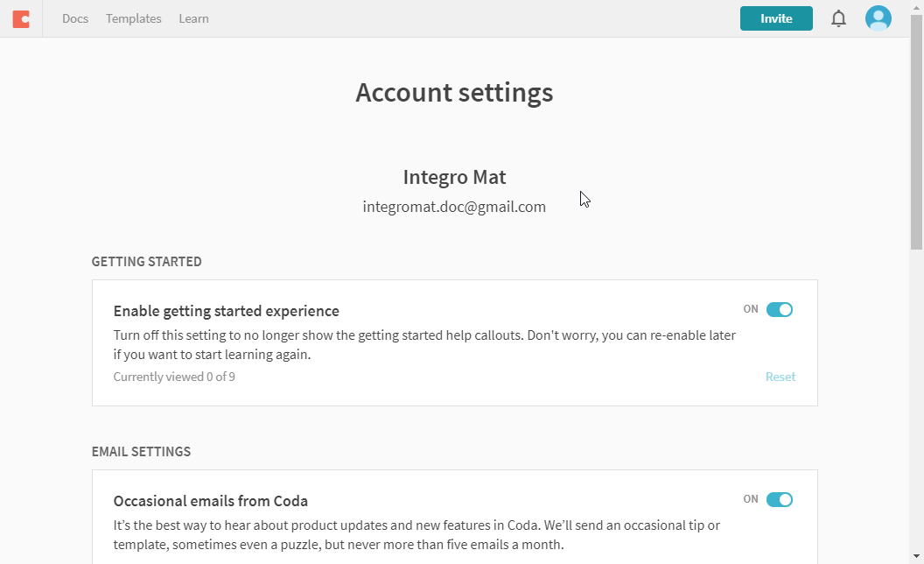Open the Learn navigation item
Image resolution: width=924 pixels, height=564 pixels.
click(x=194, y=18)
